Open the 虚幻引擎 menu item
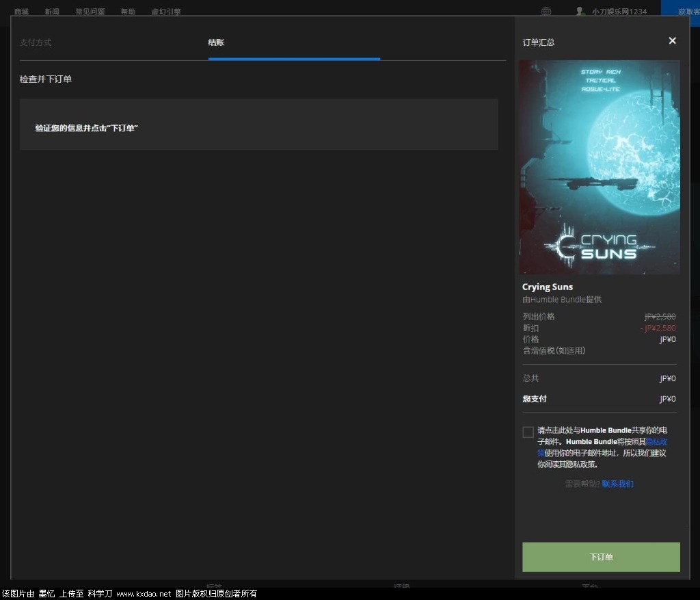This screenshot has height=600, width=700. click(166, 12)
